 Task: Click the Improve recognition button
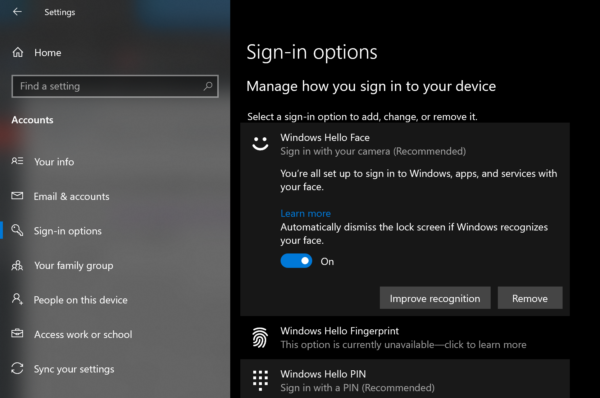(x=435, y=298)
